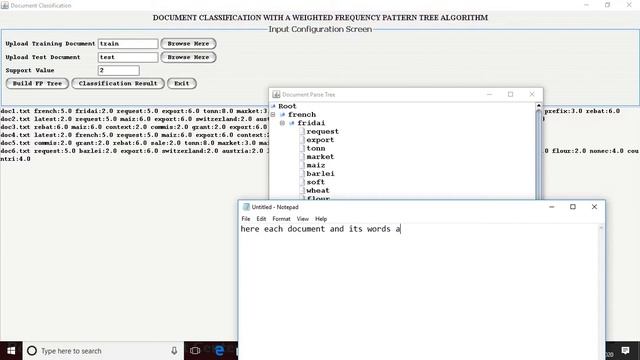
Task: Focus the Upload Training Document field
Action: (x=128, y=44)
